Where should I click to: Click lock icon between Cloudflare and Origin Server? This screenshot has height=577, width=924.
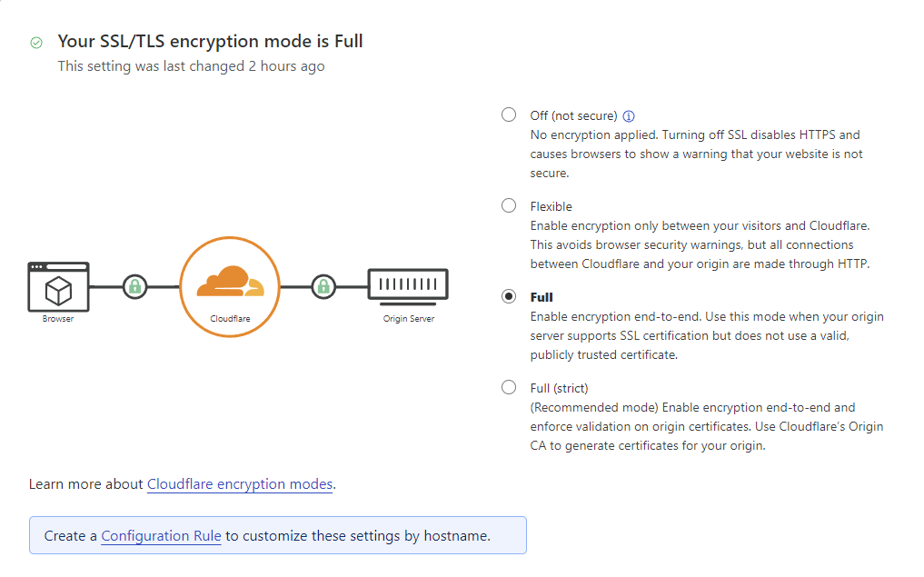pos(323,287)
